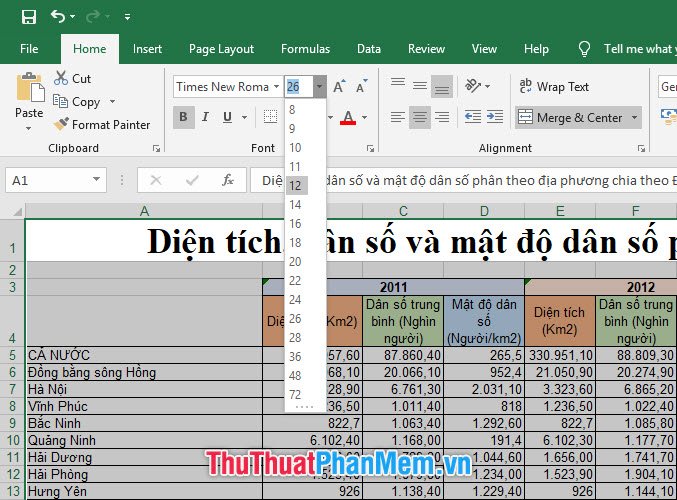Click Increase Indent icon
Screen dimensions: 677x500
pos(495,117)
